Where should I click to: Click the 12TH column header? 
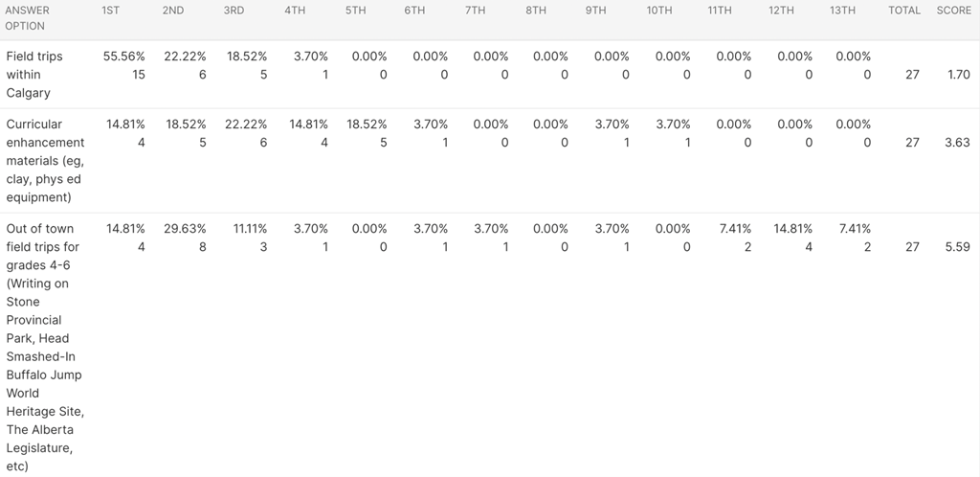[x=781, y=11]
